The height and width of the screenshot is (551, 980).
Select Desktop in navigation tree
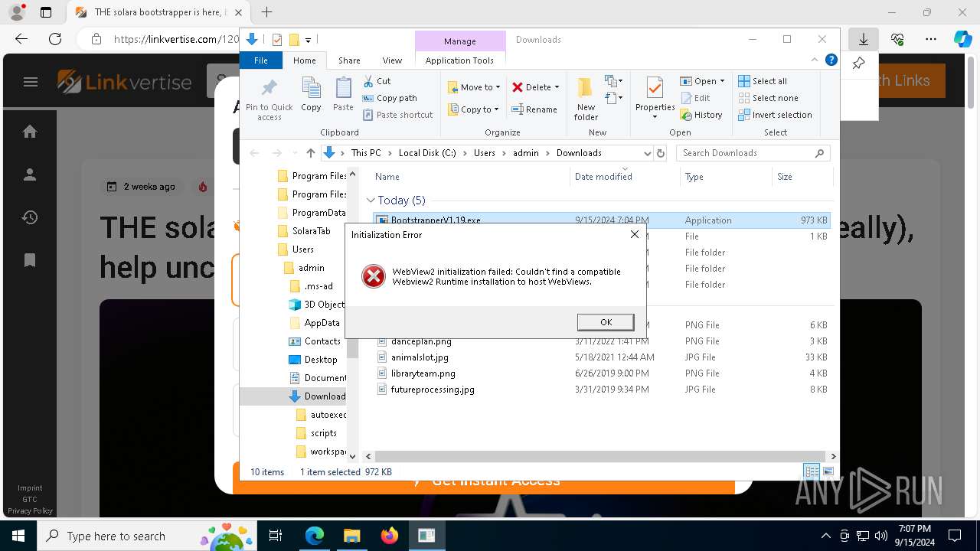313,360
